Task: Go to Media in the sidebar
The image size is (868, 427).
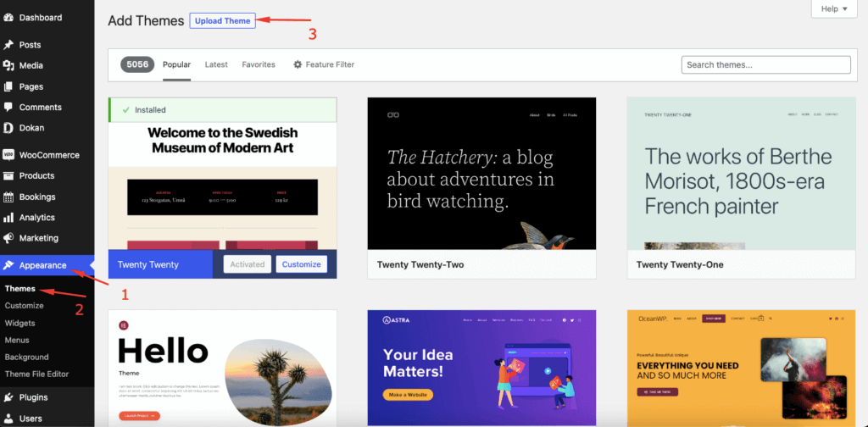Action: pos(31,65)
